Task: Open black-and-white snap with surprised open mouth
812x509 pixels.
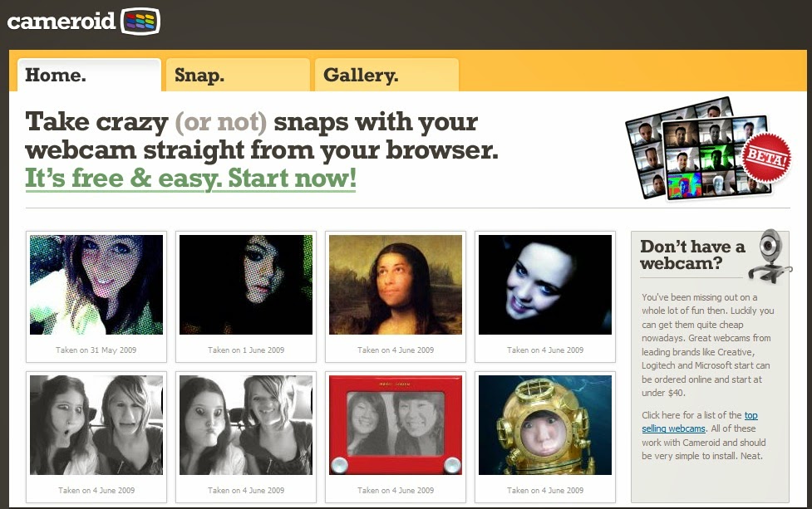Action: click(96, 424)
